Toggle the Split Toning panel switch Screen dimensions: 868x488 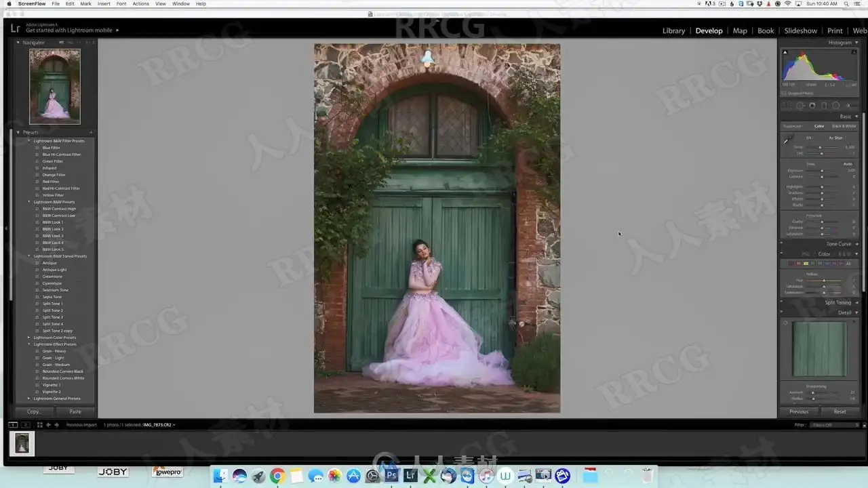point(781,301)
